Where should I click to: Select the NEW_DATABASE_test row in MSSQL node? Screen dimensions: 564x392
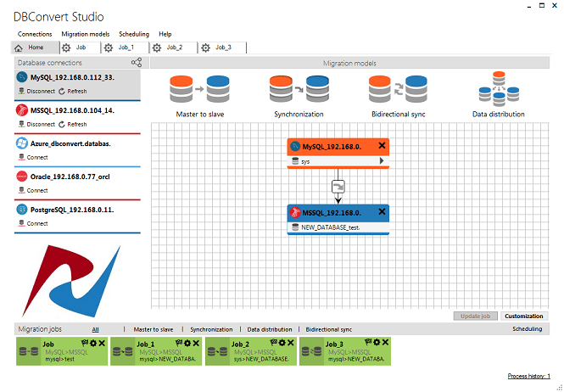tap(338, 228)
